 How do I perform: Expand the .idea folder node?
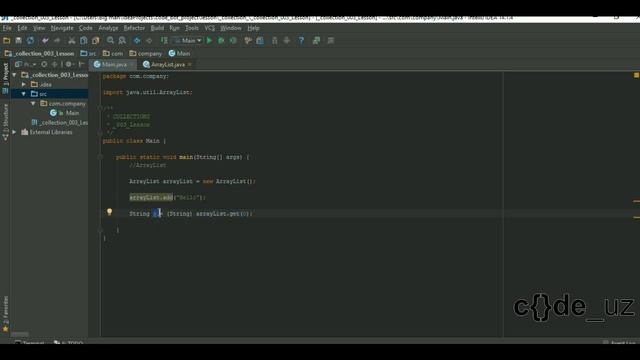24,84
